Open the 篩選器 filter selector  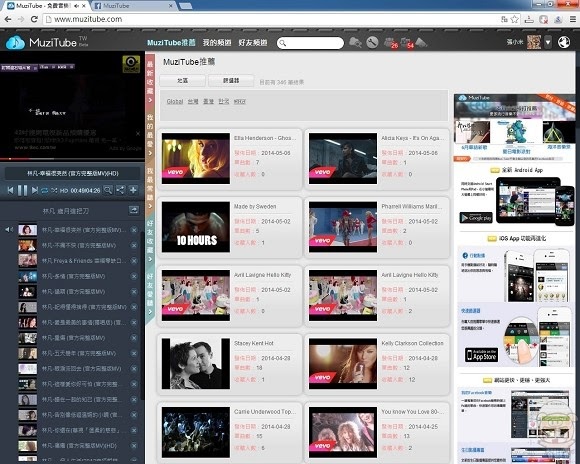pyautogui.click(x=231, y=80)
